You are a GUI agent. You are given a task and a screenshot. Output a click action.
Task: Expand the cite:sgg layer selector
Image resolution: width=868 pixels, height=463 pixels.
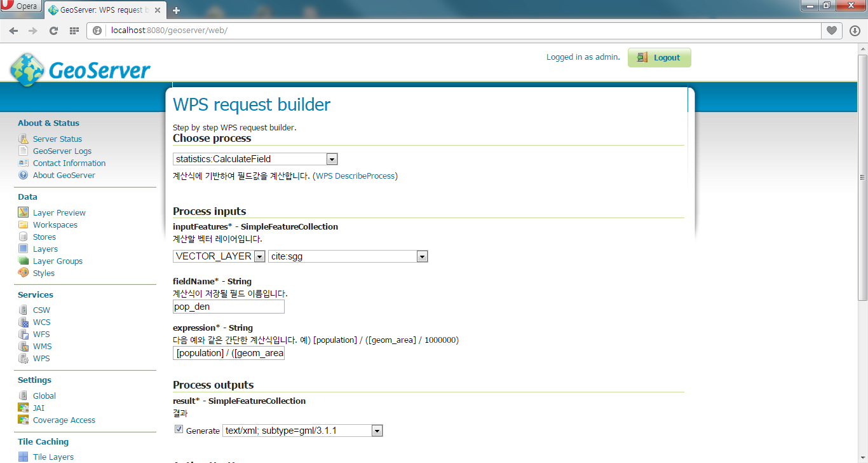(422, 256)
